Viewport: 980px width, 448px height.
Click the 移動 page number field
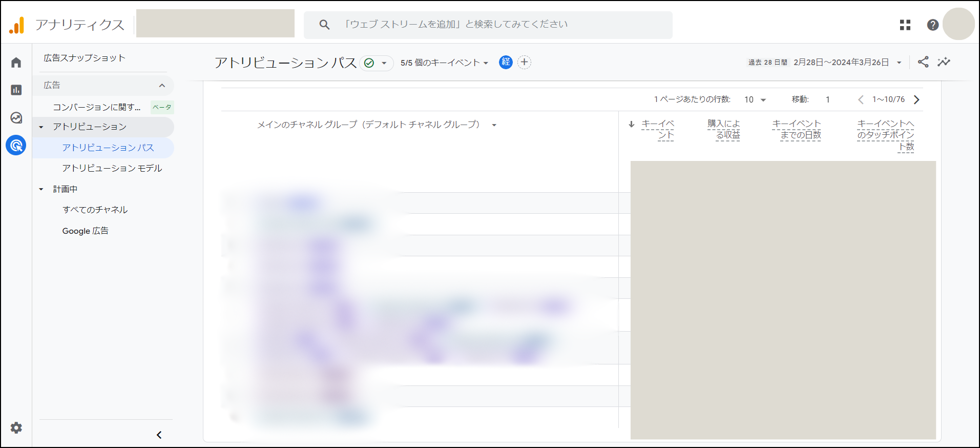coord(828,99)
